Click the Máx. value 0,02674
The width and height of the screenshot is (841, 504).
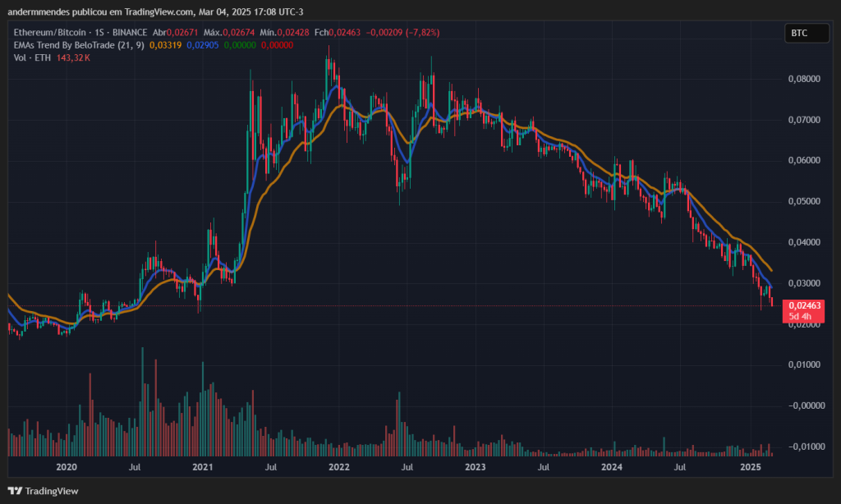239,33
